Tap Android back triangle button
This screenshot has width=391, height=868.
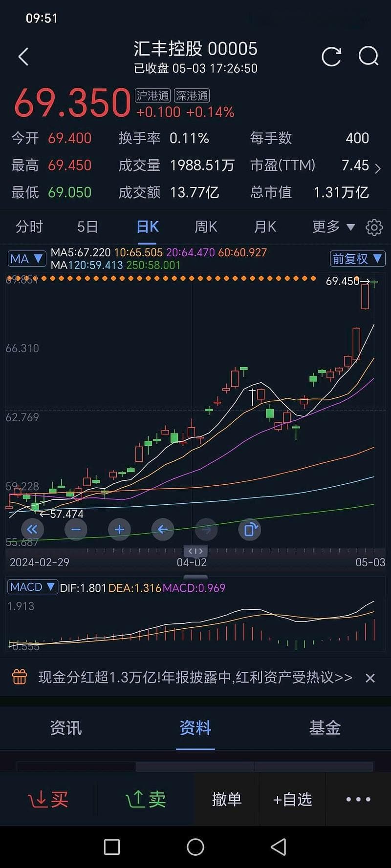pos(278,847)
